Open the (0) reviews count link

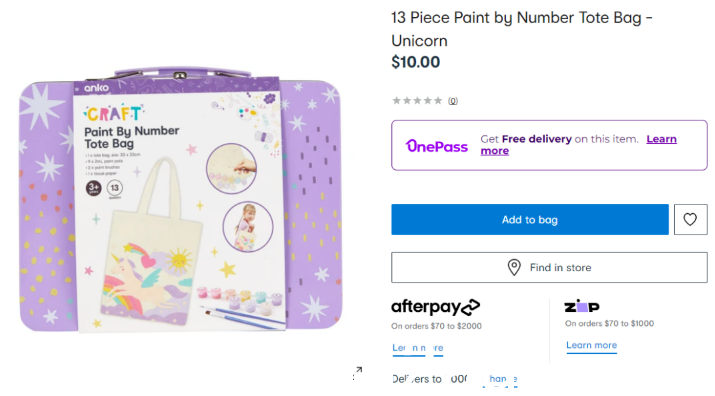452,101
